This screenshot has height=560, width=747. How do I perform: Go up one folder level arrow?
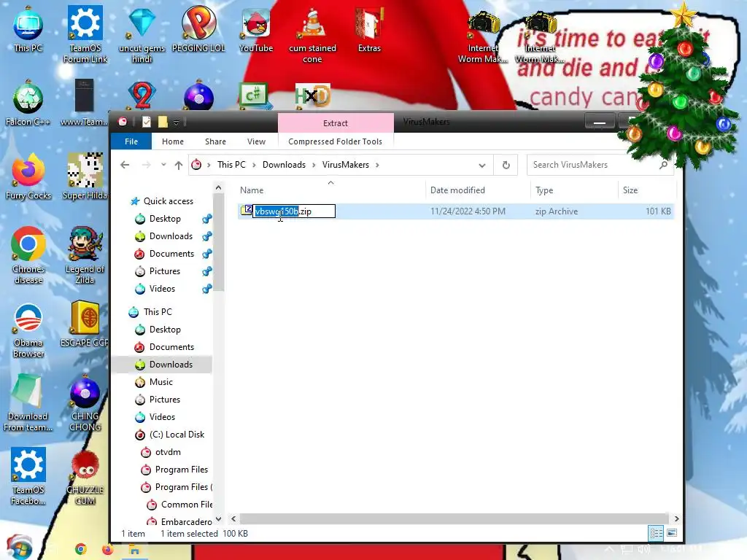(x=179, y=165)
